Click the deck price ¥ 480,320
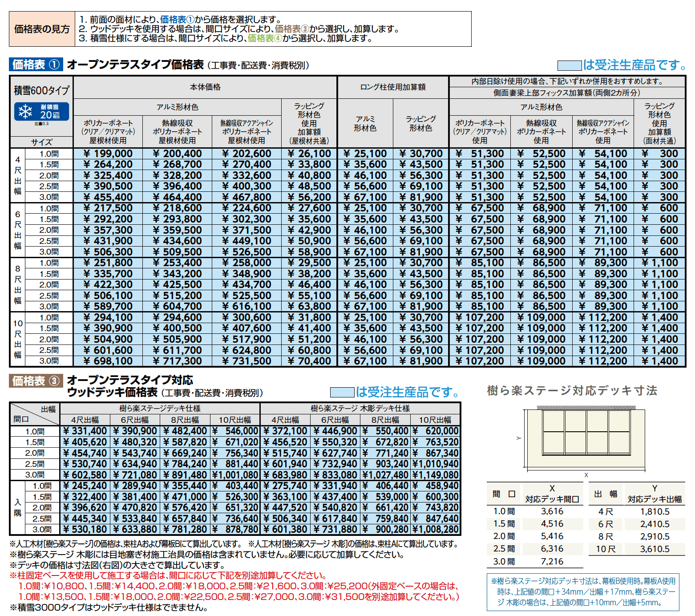 coord(135,442)
